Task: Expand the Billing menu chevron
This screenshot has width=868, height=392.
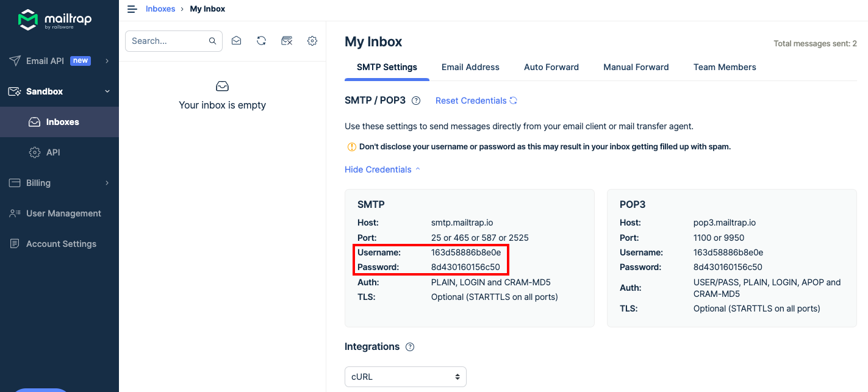Action: pos(107,183)
